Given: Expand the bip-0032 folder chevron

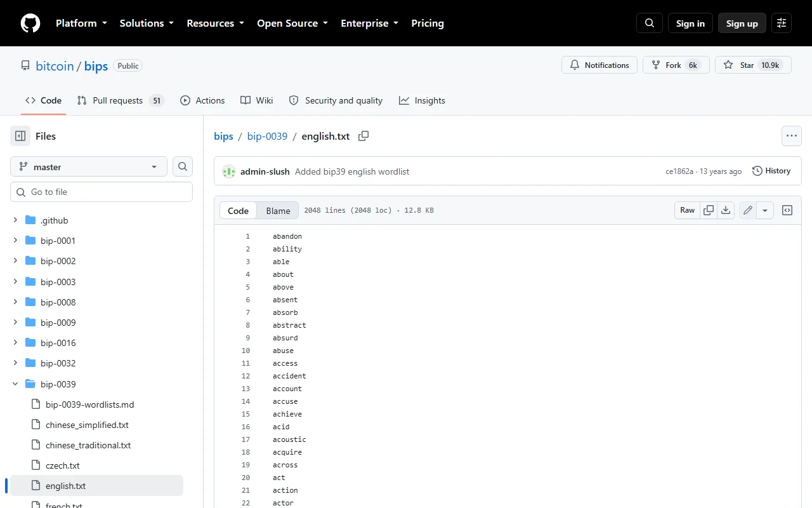Looking at the screenshot, I should (15, 363).
